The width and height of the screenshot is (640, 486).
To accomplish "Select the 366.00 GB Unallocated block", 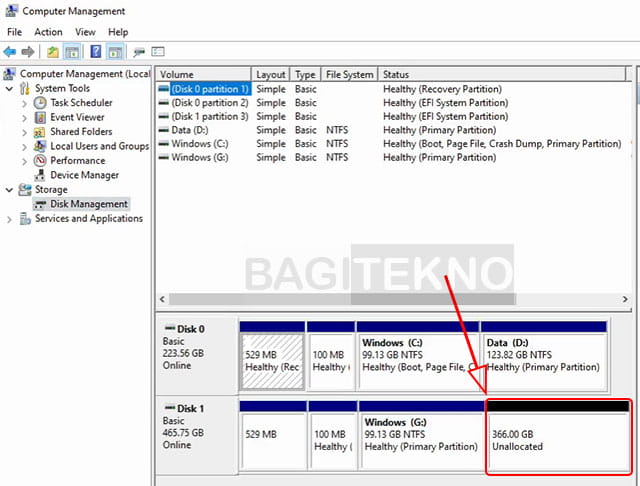I will click(558, 436).
